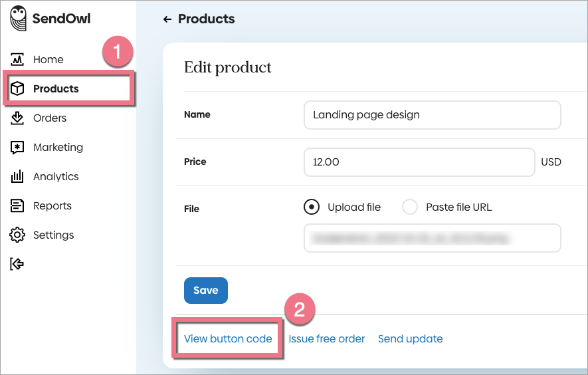Open the View button code link
The height and width of the screenshot is (375, 588).
coord(228,339)
